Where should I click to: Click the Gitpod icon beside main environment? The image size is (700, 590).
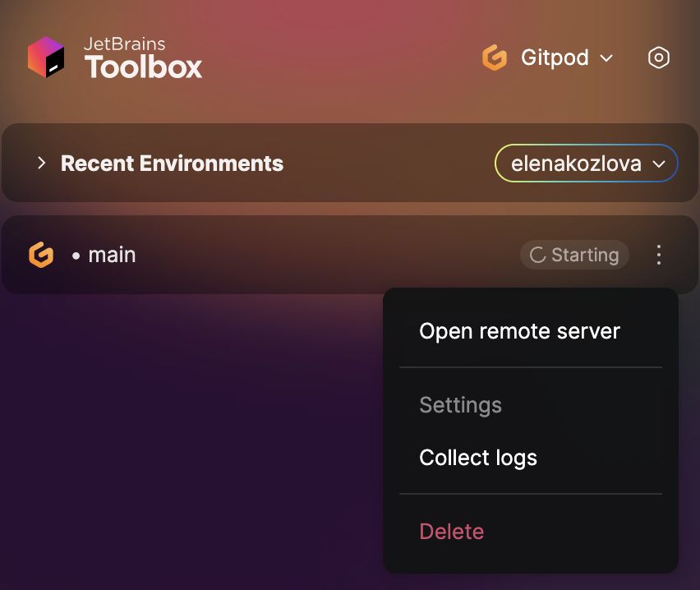click(41, 255)
